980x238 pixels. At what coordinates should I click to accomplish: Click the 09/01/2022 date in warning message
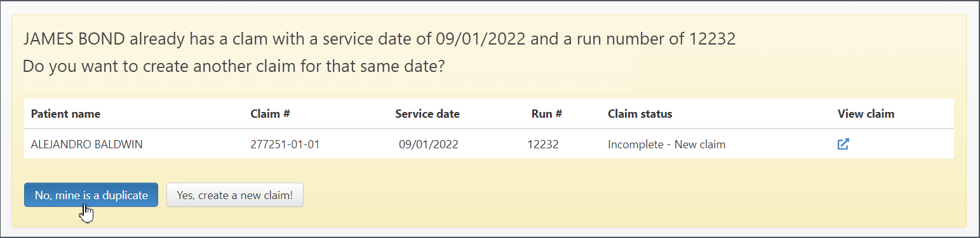[x=481, y=39]
